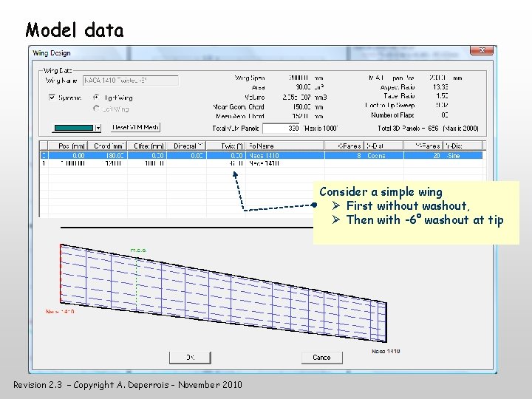Click the FoilName column header
The height and width of the screenshot is (399, 532).
[x=284, y=146]
